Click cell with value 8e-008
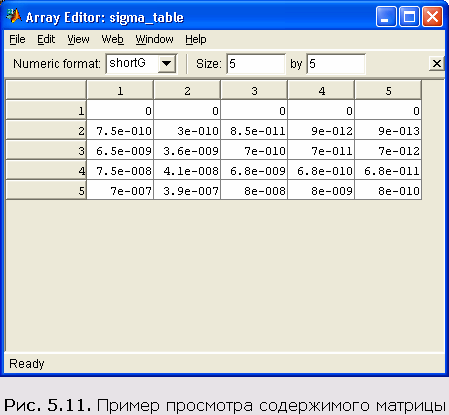The width and height of the screenshot is (449, 415). (254, 190)
